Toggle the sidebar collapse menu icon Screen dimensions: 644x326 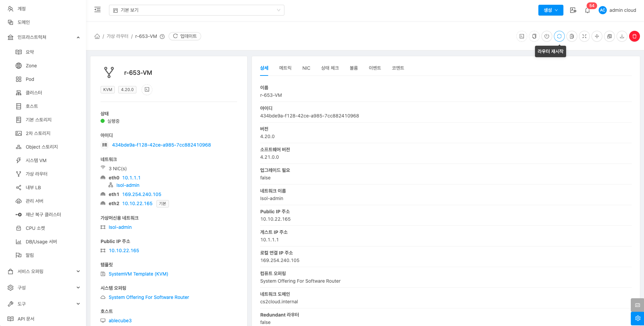(x=98, y=10)
